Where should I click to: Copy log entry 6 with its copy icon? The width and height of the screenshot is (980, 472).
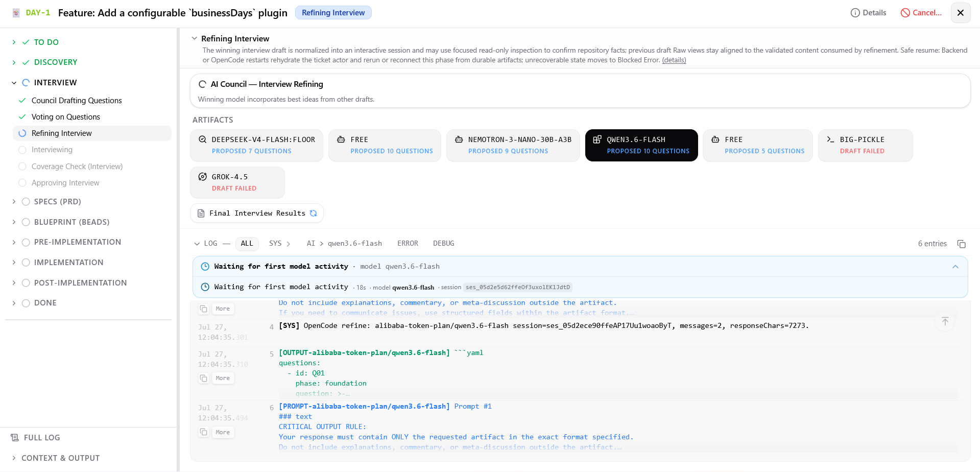coord(204,432)
